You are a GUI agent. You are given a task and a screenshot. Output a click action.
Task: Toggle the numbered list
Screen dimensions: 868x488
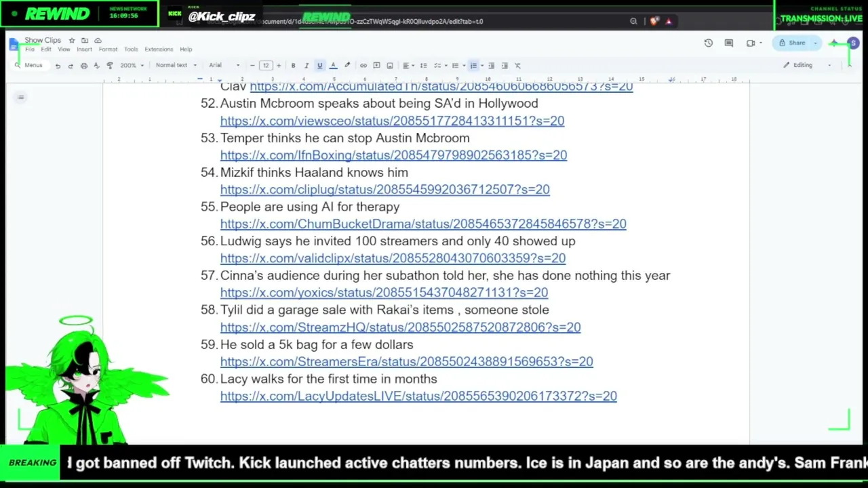(473, 66)
